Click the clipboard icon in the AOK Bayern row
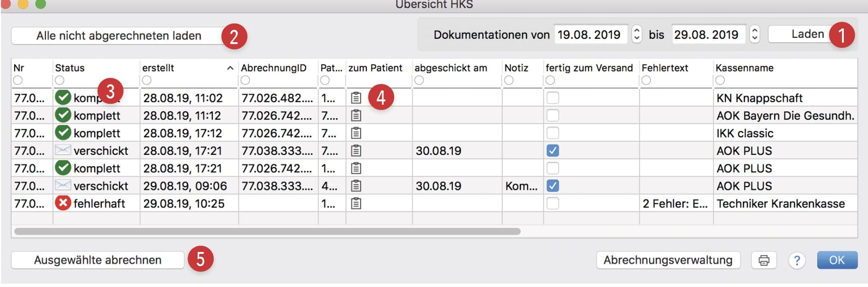This screenshot has height=287, width=868. click(357, 115)
